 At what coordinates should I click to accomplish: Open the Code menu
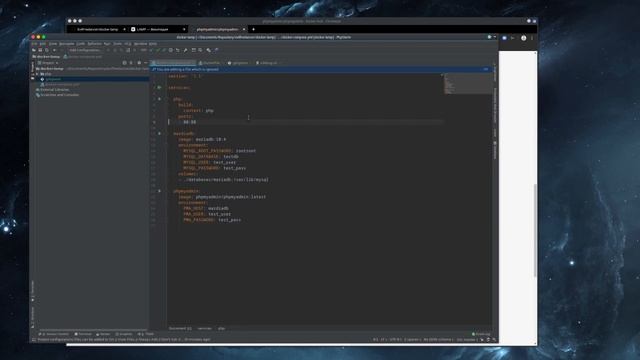(81, 44)
